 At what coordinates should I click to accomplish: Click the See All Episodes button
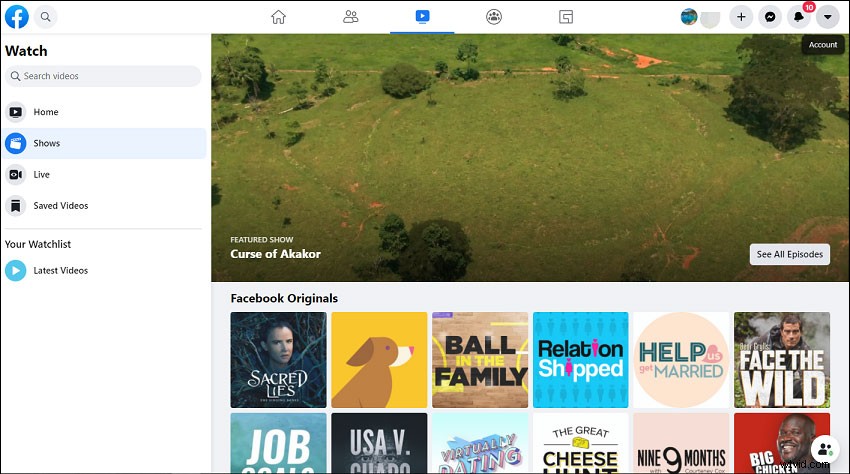click(x=789, y=254)
